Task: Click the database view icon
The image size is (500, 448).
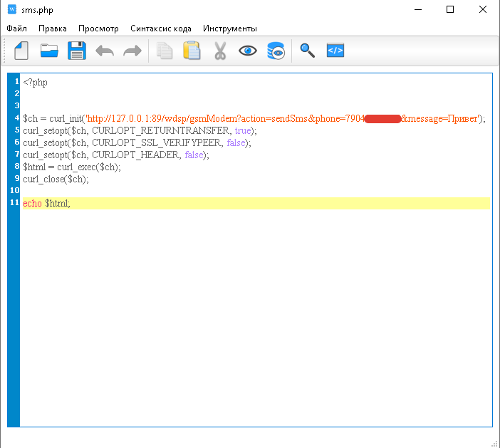Action: 276,51
